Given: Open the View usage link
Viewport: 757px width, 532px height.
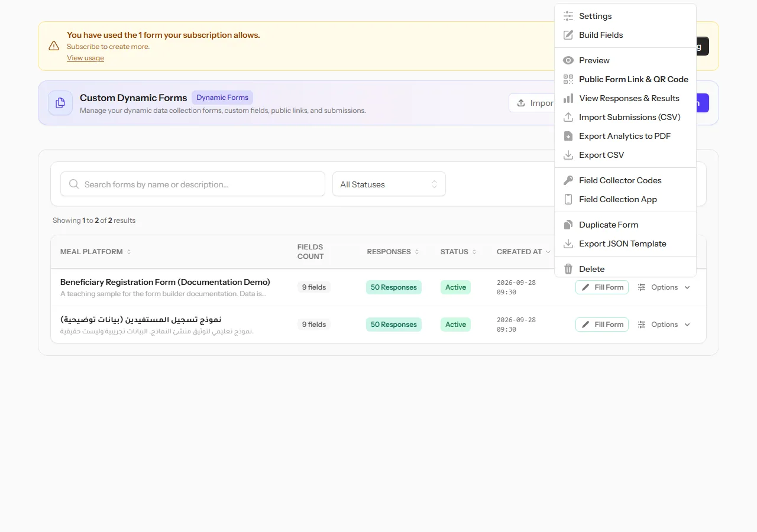Looking at the screenshot, I should [85, 58].
